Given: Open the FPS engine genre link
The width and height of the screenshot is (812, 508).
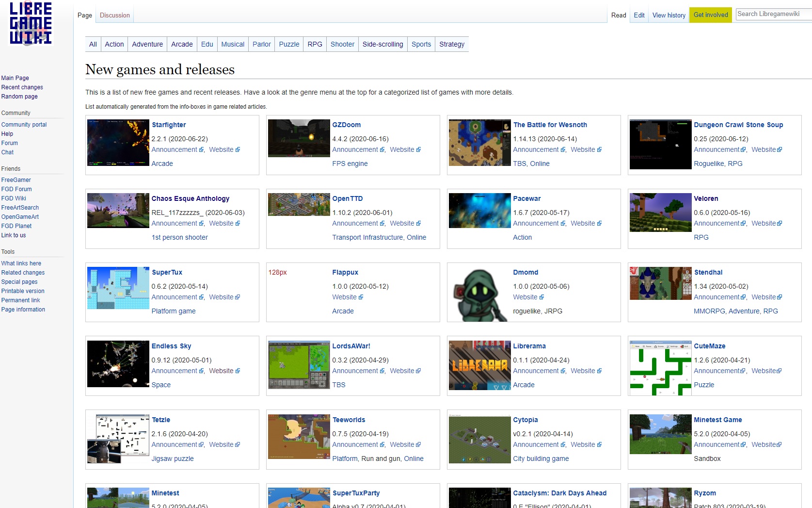Looking at the screenshot, I should coord(350,164).
